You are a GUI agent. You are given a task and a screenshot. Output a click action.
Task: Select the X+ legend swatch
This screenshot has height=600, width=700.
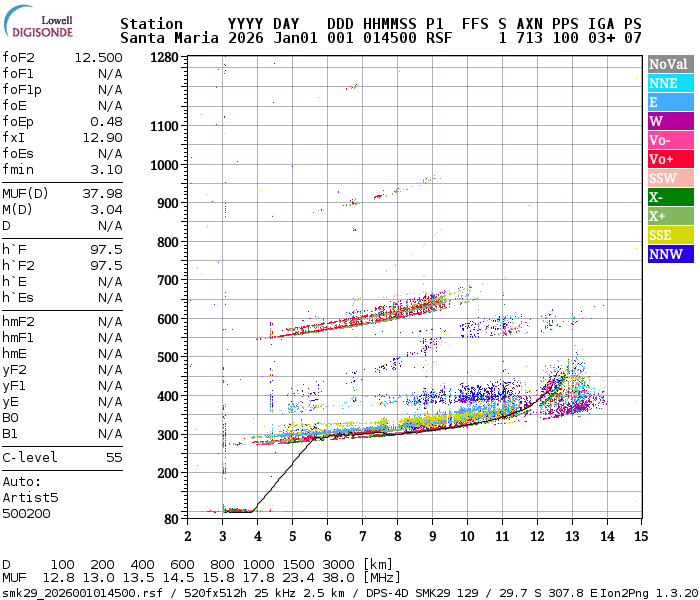(671, 216)
